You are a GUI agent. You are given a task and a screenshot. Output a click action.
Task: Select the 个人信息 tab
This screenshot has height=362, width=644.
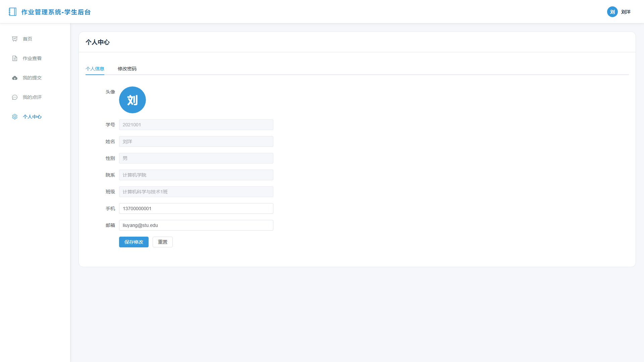tap(95, 69)
